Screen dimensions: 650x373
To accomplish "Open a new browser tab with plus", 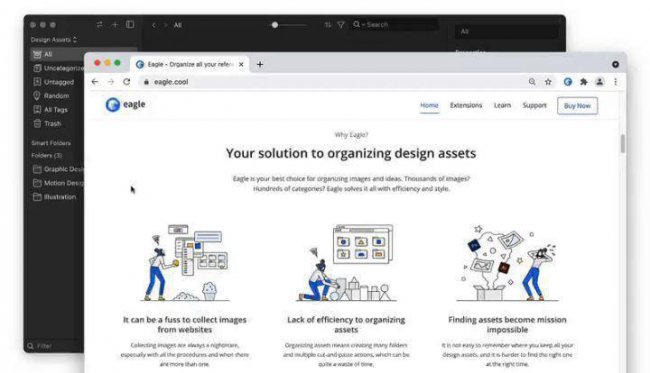I will click(x=260, y=64).
